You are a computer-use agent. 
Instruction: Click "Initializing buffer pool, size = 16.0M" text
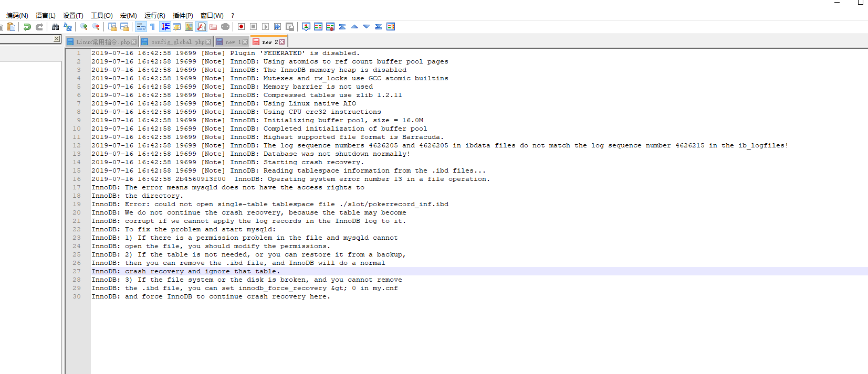tap(343, 120)
